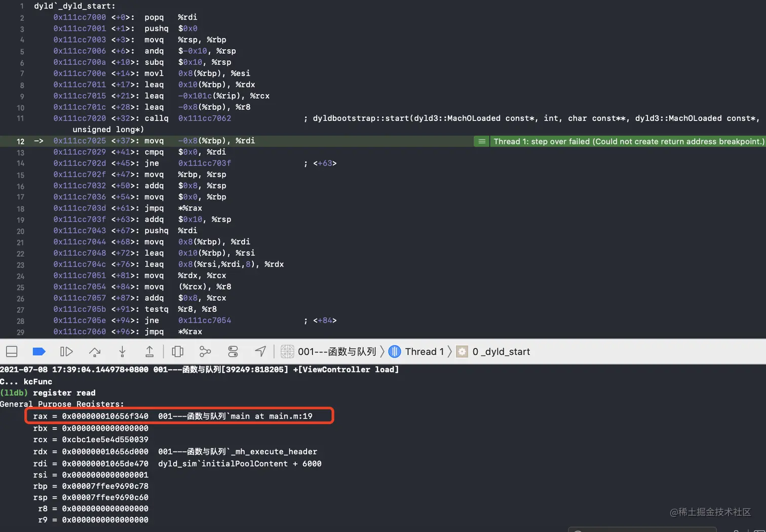Click the ViewController load log line

point(200,370)
